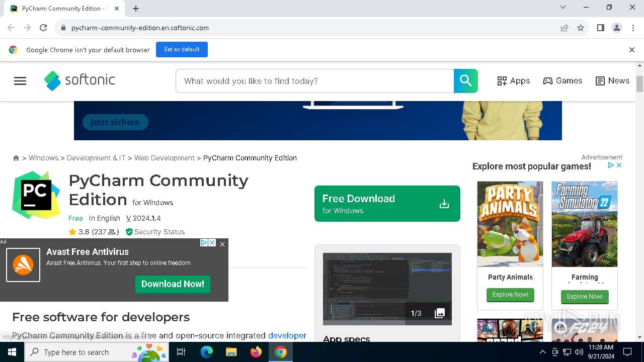Open the Softonic hamburger menu
The image size is (644, 362).
click(x=20, y=81)
